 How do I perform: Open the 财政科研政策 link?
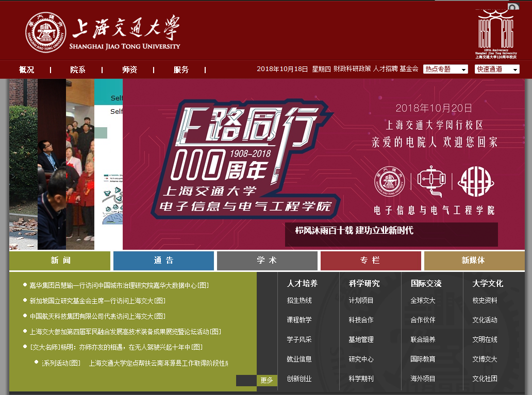point(352,69)
